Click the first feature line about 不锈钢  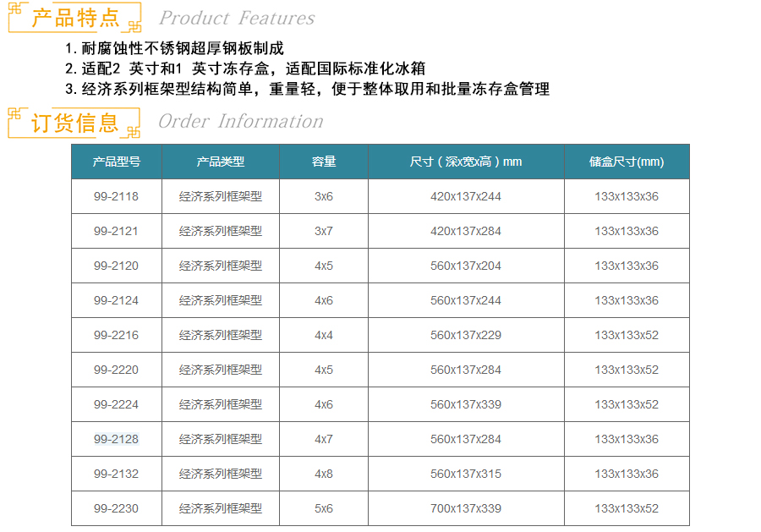(x=174, y=48)
